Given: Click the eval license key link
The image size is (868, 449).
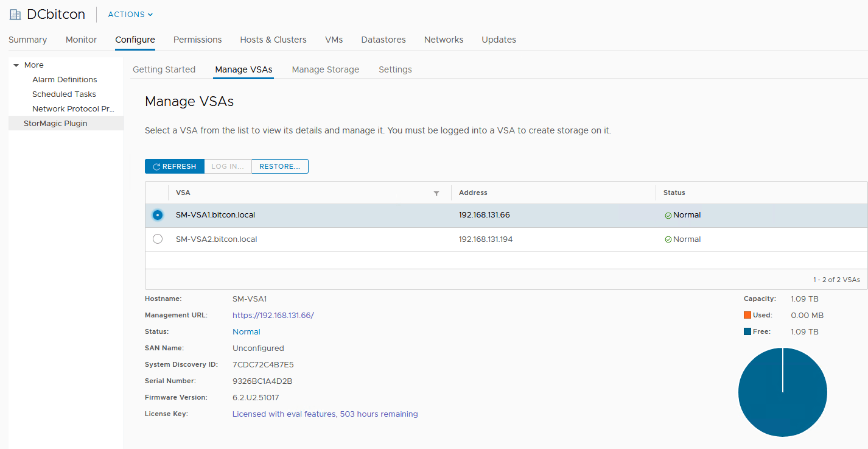Looking at the screenshot, I should click(x=325, y=414).
